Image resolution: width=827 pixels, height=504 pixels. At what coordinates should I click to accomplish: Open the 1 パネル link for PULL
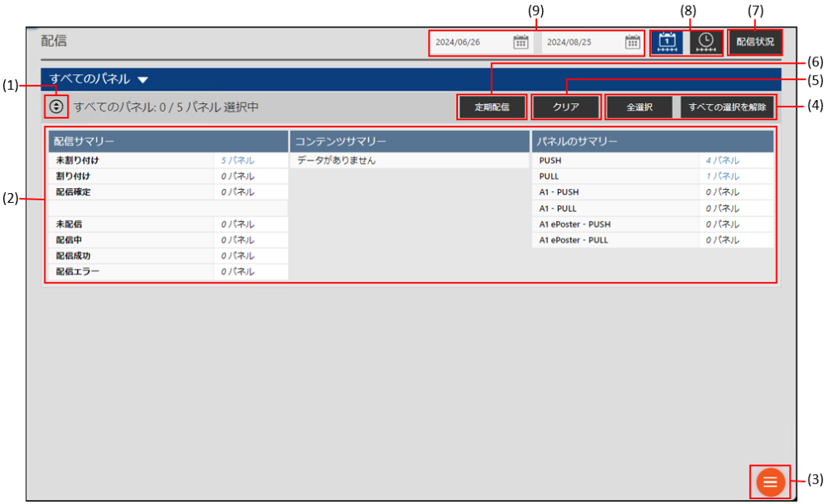coord(722,176)
